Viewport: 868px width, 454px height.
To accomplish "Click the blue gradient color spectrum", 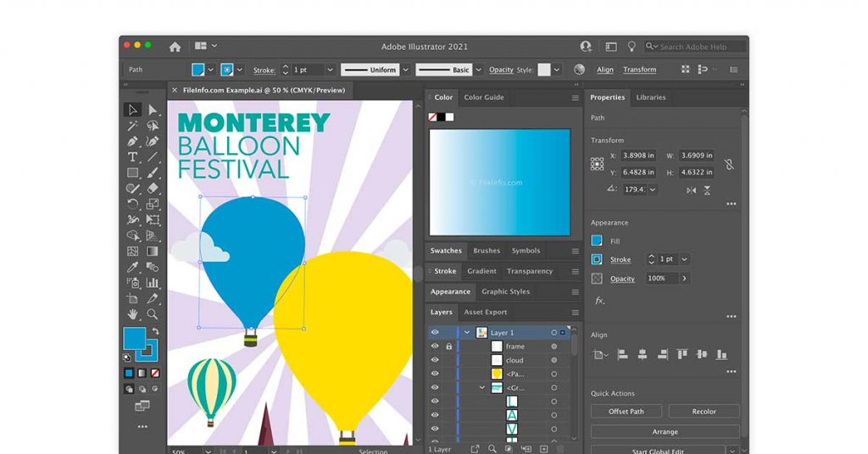I will (x=498, y=181).
